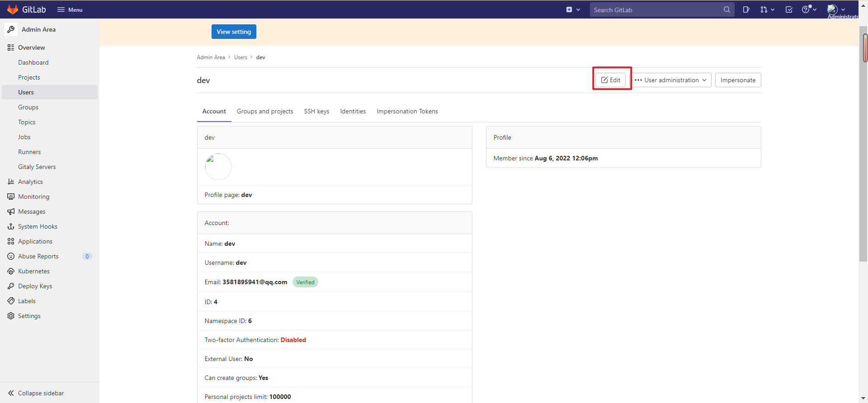Click the Monitoring monitor icon
Viewport: 868px width, 403px height.
pos(11,197)
